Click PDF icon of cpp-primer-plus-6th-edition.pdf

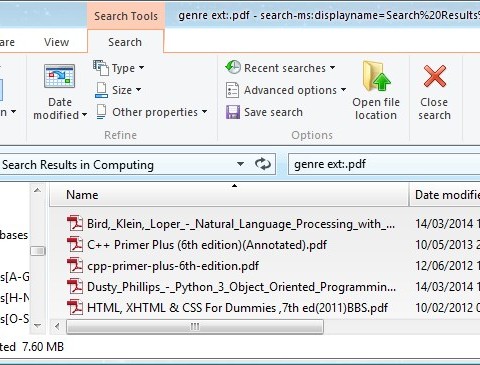click(x=75, y=266)
